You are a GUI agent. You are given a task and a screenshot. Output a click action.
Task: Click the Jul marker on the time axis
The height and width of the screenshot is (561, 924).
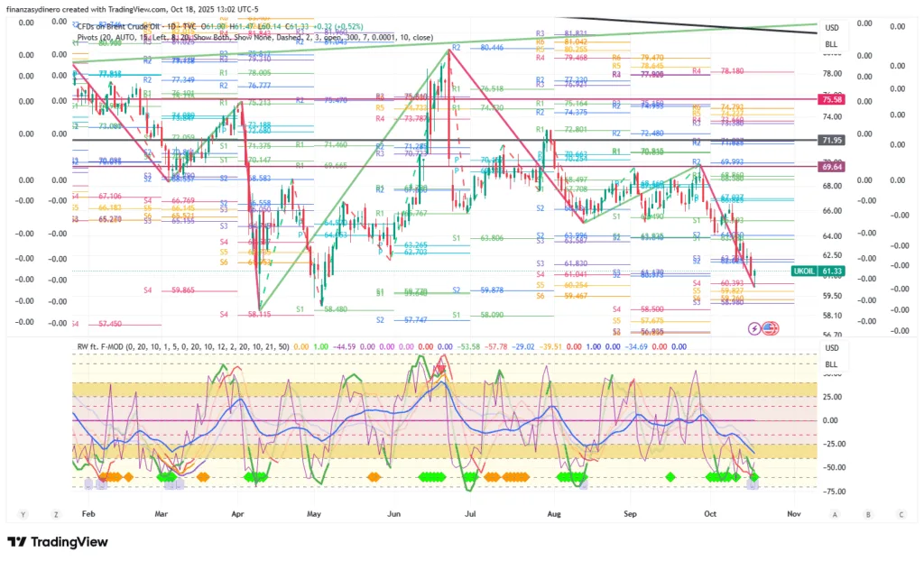tap(470, 513)
